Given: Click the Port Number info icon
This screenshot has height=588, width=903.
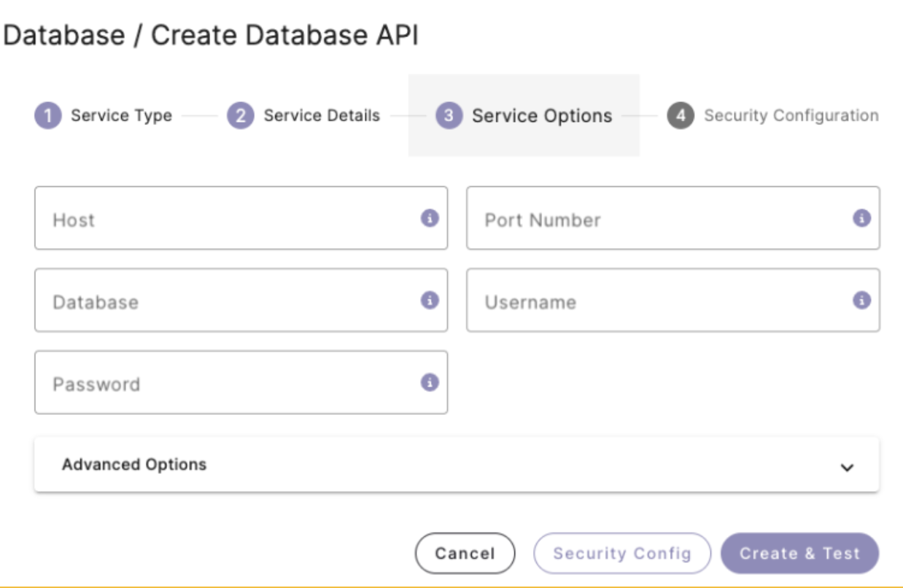Looking at the screenshot, I should point(861,218).
